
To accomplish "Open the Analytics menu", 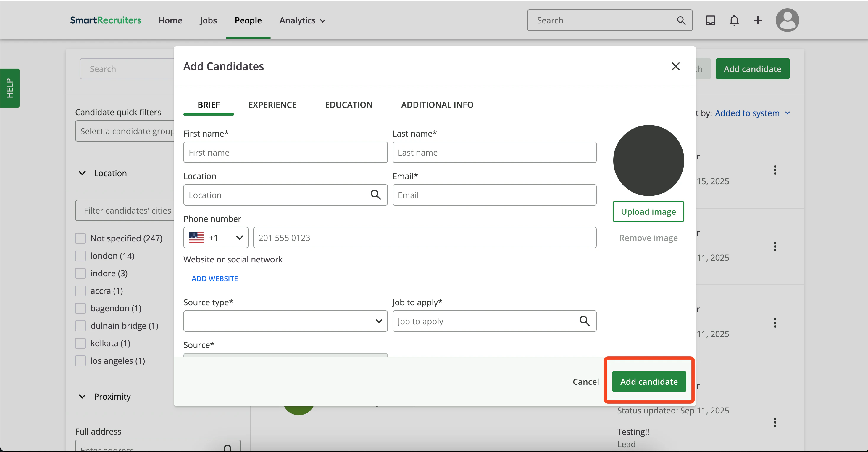I will tap(302, 20).
